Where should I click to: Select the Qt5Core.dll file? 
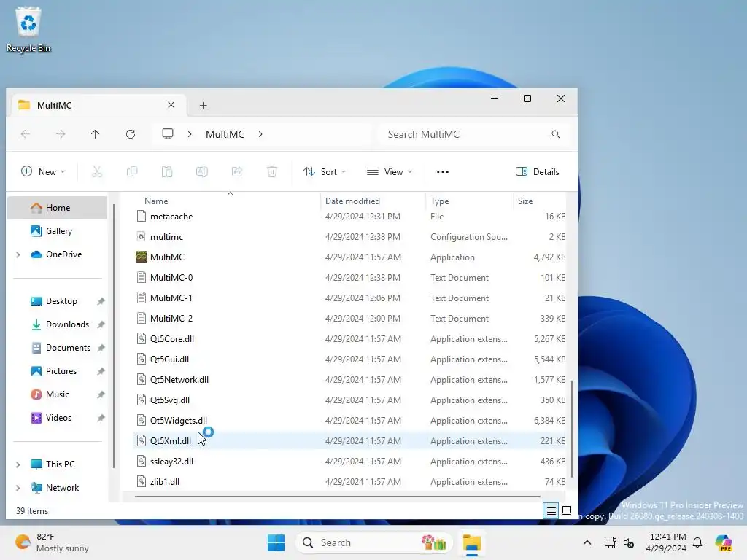(x=350, y=339)
